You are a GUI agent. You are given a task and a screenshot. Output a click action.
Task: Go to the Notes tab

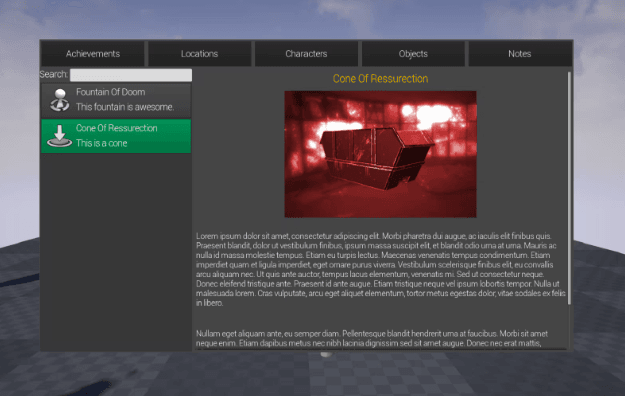(x=520, y=53)
